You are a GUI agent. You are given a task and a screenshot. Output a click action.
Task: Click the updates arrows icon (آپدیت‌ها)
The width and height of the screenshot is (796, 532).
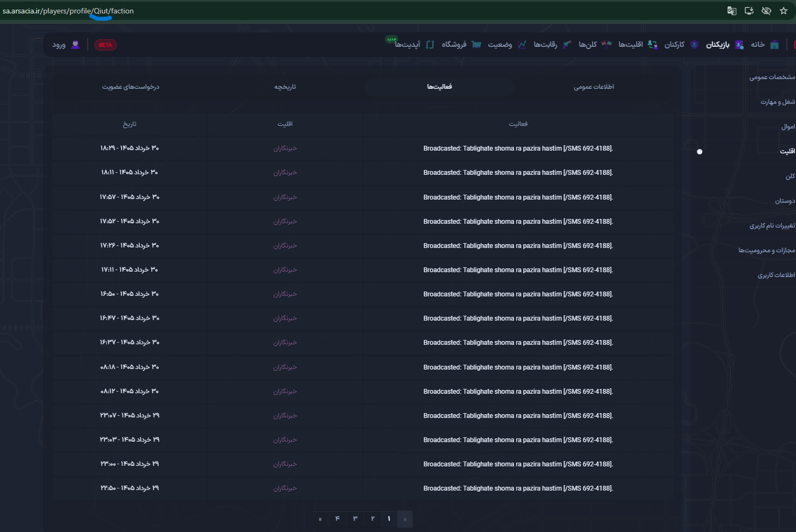tap(430, 45)
